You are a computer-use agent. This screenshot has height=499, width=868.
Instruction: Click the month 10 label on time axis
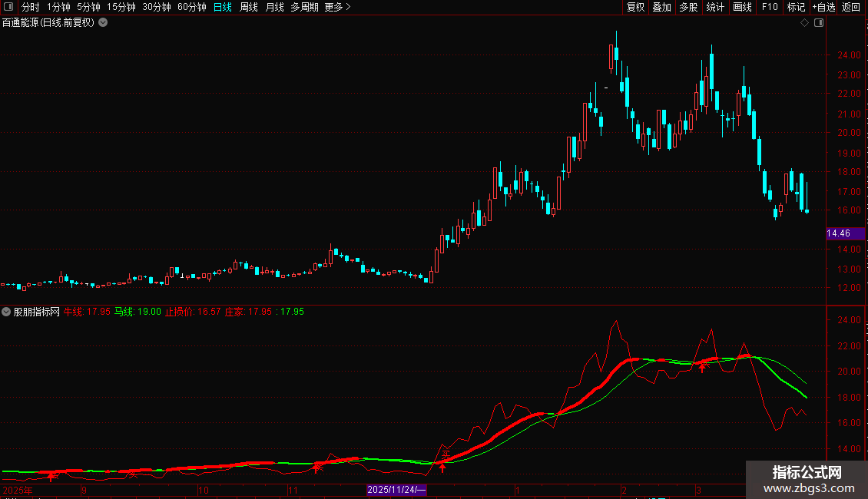coord(203,490)
